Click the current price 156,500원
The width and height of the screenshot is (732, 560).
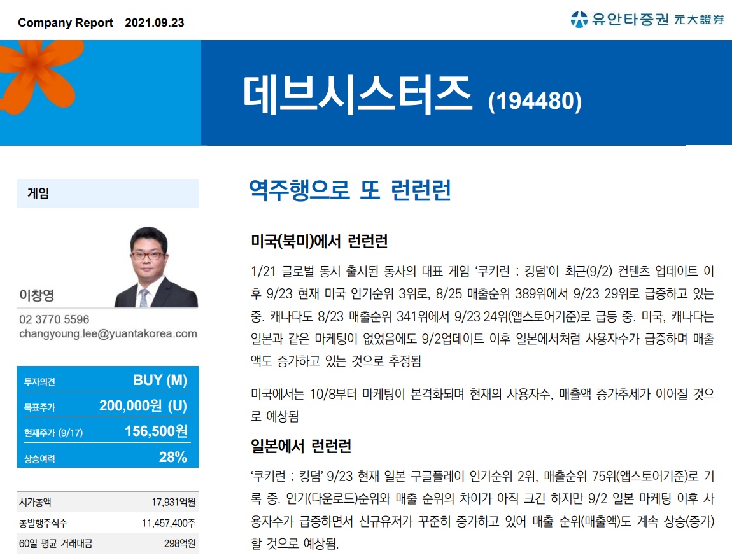pos(156,431)
